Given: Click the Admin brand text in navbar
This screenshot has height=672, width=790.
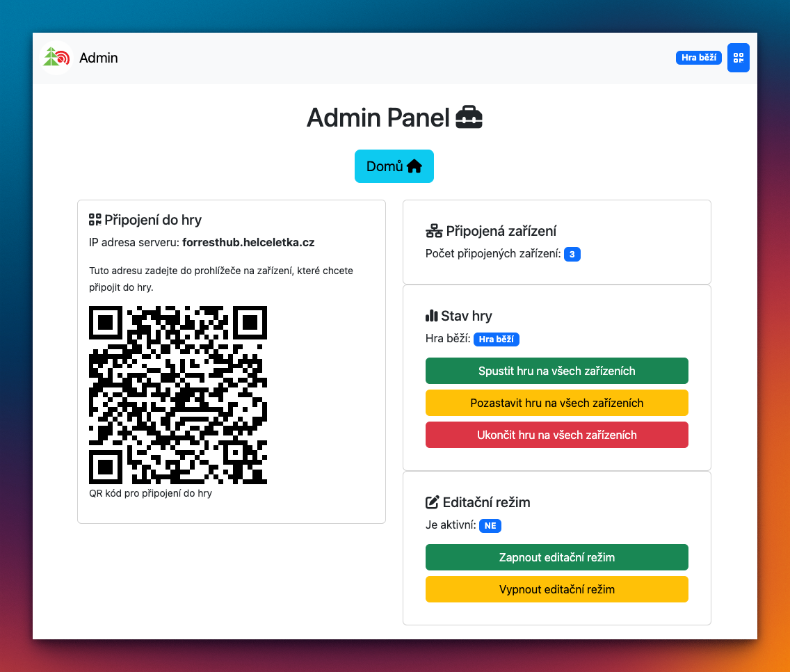Looking at the screenshot, I should pos(99,58).
